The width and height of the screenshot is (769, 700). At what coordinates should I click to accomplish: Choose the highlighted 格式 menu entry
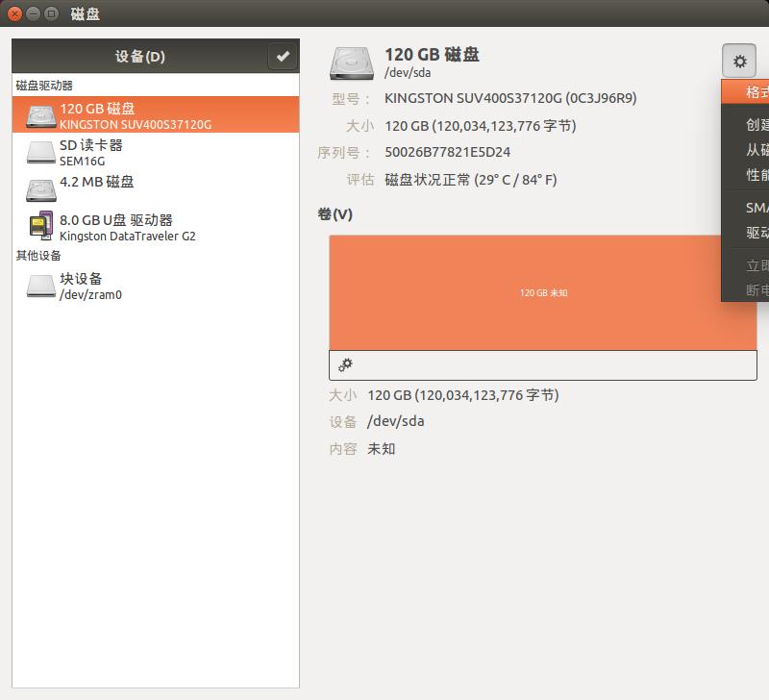(746, 91)
